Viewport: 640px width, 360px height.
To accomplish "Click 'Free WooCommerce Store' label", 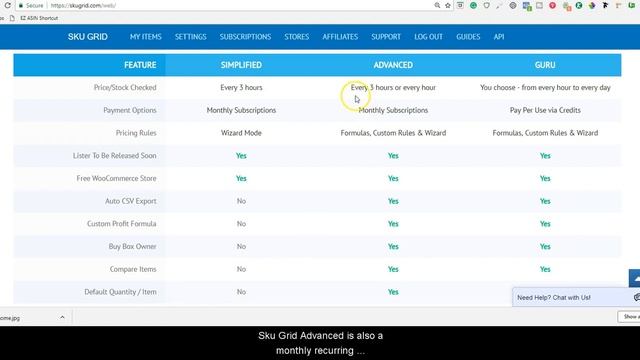I will (116, 178).
